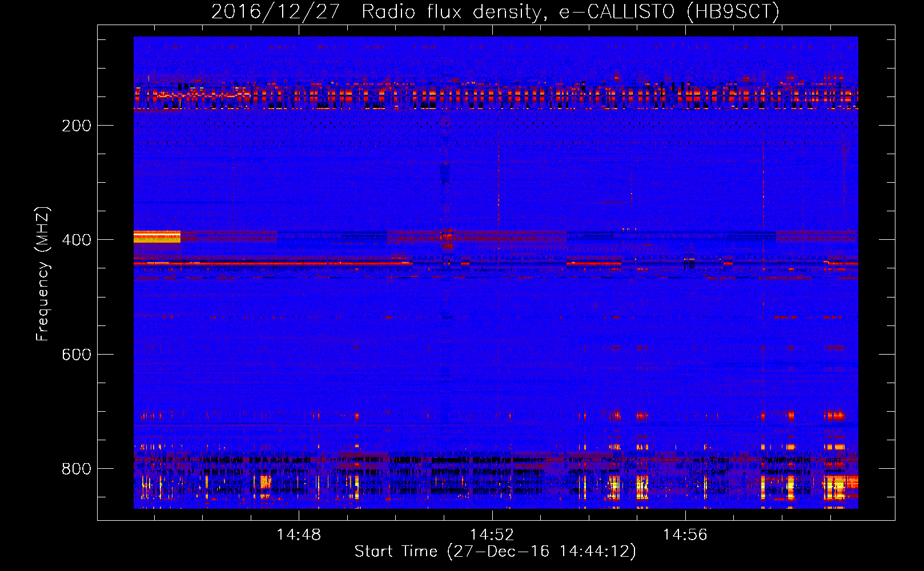Click the 'Frequency (MHZ)' axis title
The height and width of the screenshot is (571, 924).
(43, 274)
